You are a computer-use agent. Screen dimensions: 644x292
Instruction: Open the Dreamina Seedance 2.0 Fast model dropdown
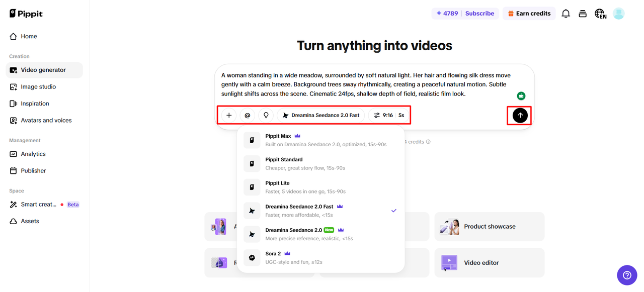coord(321,115)
